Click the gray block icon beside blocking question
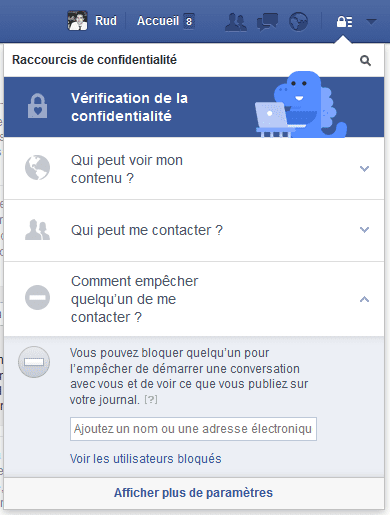 (37, 297)
